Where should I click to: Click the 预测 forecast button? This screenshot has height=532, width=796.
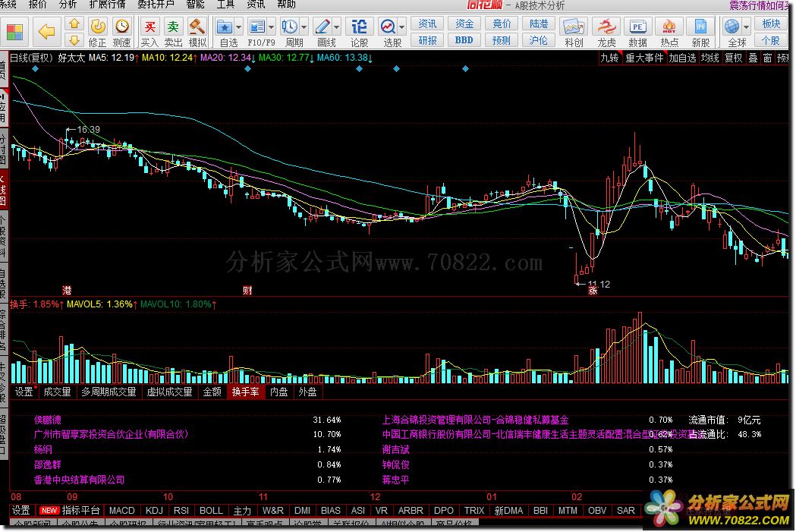click(x=502, y=40)
